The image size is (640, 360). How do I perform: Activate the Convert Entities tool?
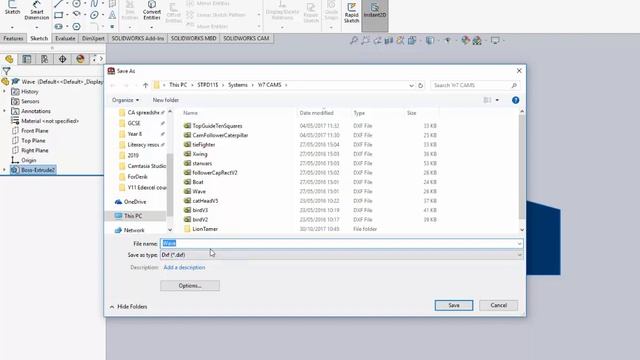[151, 10]
